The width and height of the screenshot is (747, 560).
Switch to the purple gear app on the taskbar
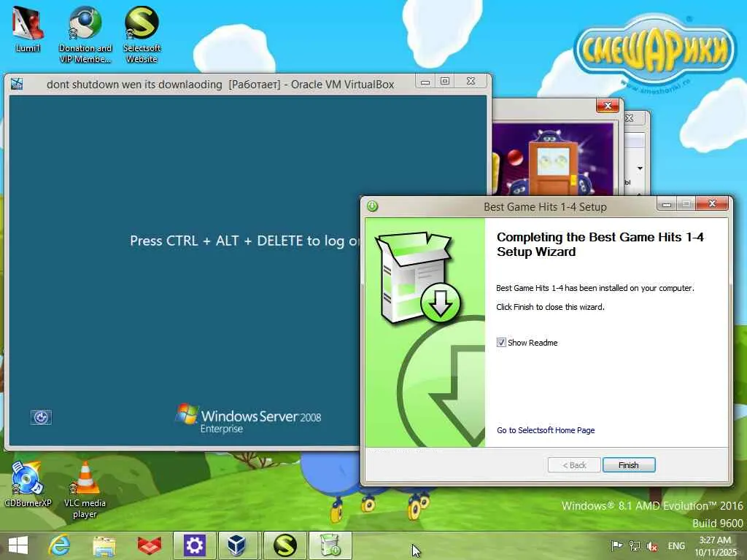pos(194,545)
